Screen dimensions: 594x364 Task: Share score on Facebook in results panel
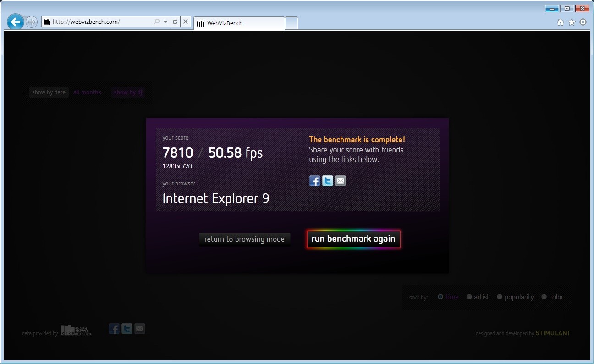click(x=315, y=181)
